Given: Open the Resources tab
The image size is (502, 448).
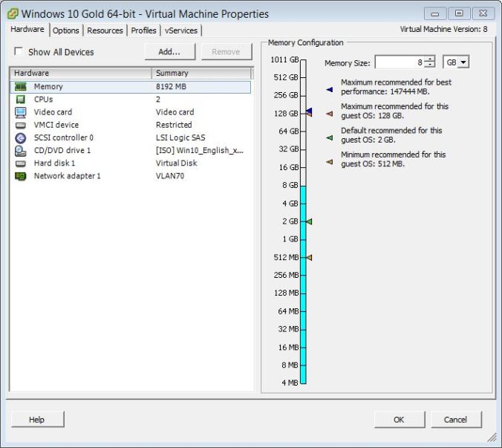Looking at the screenshot, I should [x=105, y=30].
